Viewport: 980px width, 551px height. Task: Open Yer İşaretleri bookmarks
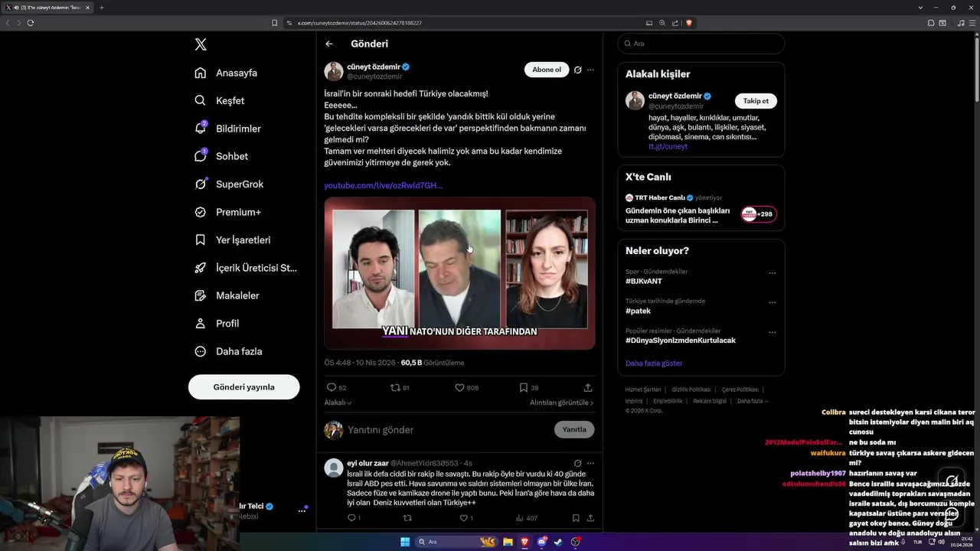(233, 240)
